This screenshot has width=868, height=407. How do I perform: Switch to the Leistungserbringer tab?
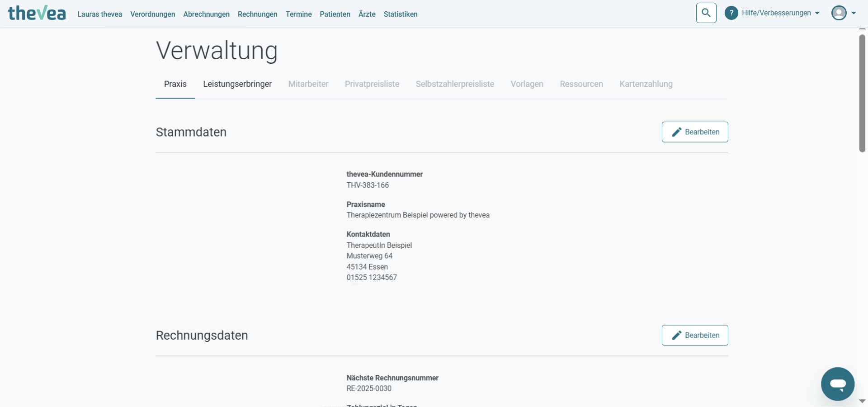click(237, 84)
